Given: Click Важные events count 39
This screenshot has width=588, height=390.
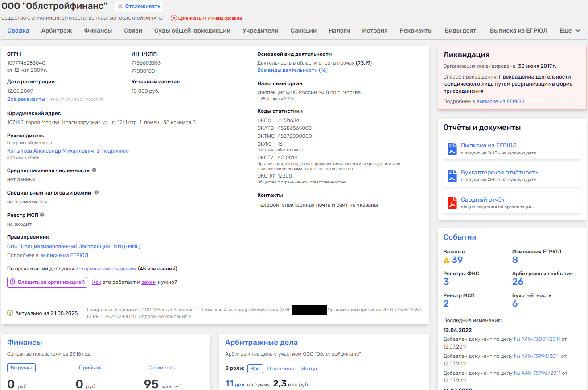Looking at the screenshot, I should pos(457,260).
